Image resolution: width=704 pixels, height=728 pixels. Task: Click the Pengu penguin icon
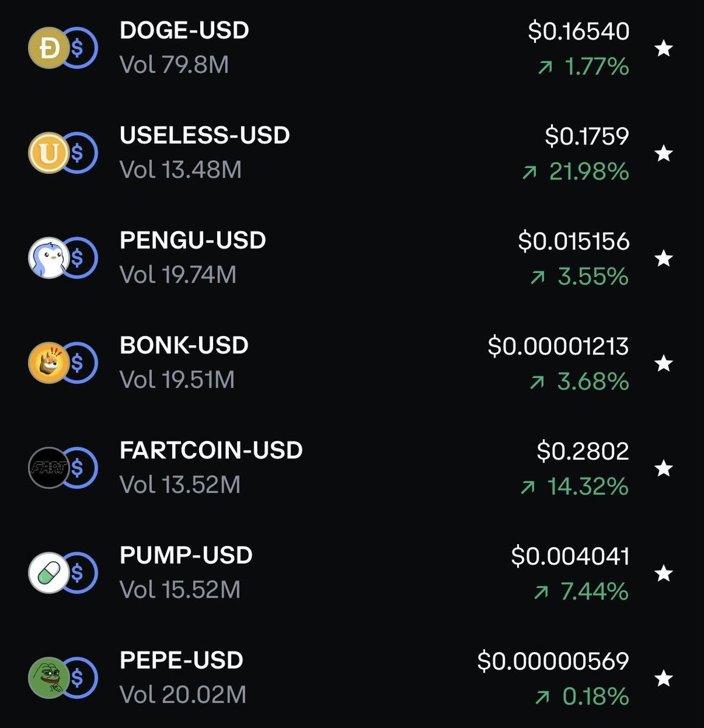click(x=49, y=258)
